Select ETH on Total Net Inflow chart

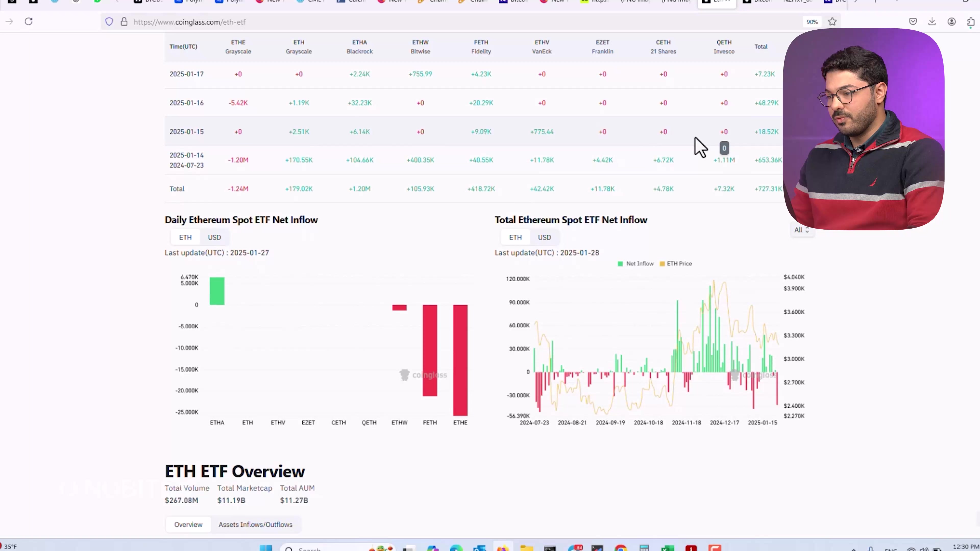(516, 237)
